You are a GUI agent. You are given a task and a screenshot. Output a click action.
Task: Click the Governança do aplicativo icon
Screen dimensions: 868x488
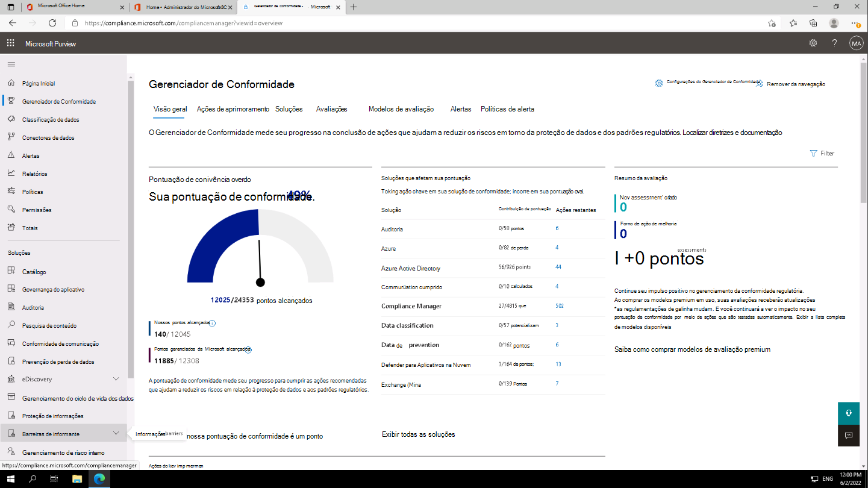pos(11,289)
